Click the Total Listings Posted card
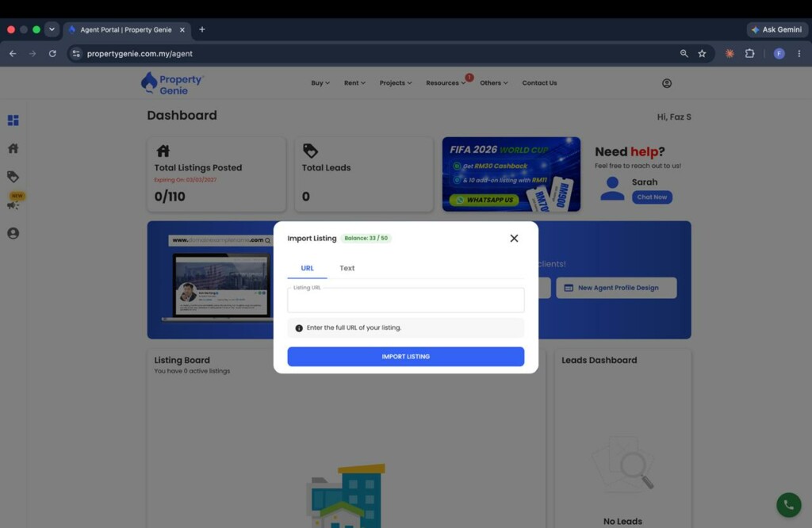 [216, 174]
